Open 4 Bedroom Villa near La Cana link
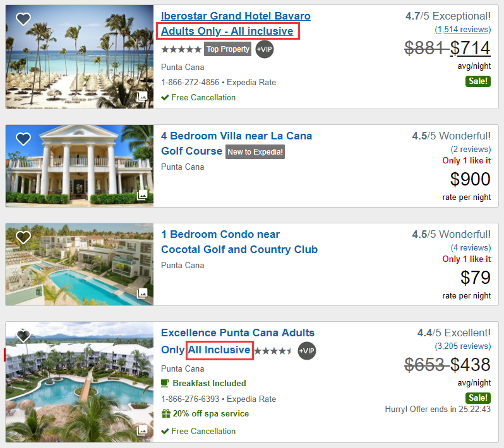Viewport: 504px width, 448px height. 236,136
